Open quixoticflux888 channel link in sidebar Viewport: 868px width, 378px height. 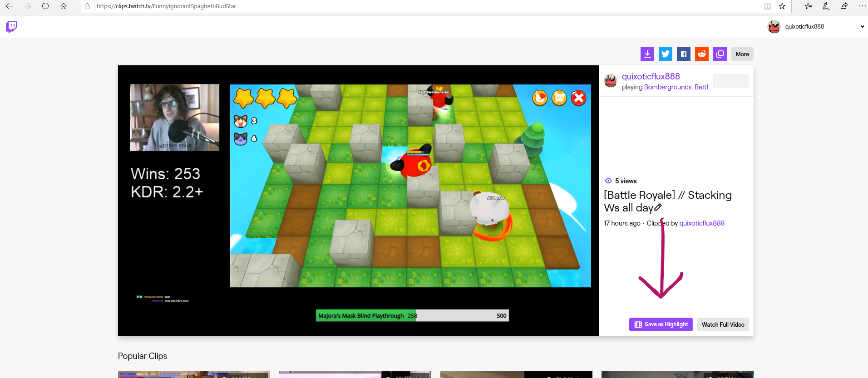(x=651, y=77)
